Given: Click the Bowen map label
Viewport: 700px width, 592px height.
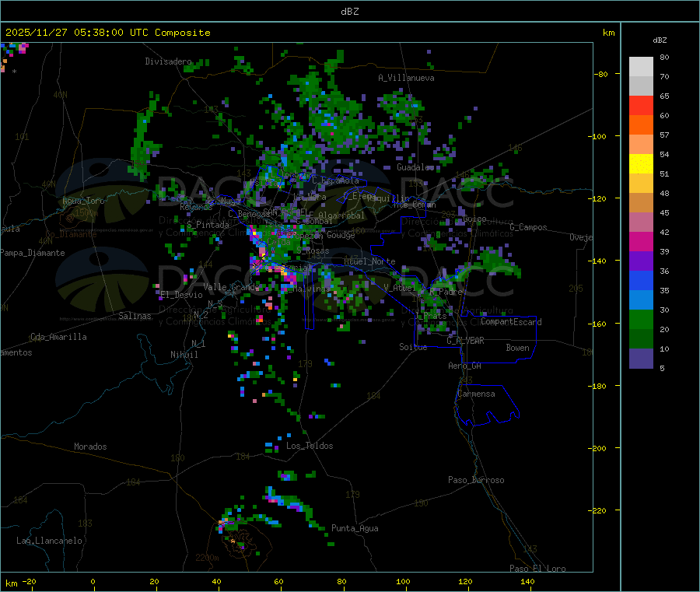Looking at the screenshot, I should pos(517,348).
